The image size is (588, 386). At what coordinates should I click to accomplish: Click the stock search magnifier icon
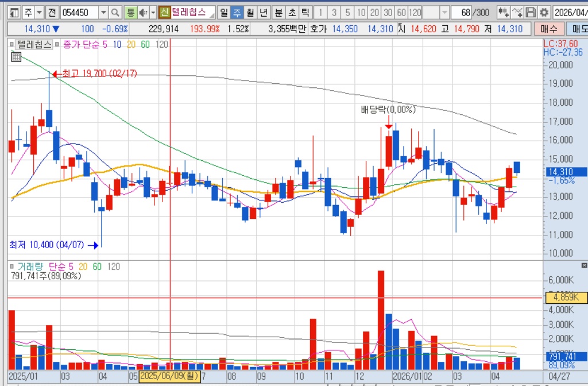[115, 13]
